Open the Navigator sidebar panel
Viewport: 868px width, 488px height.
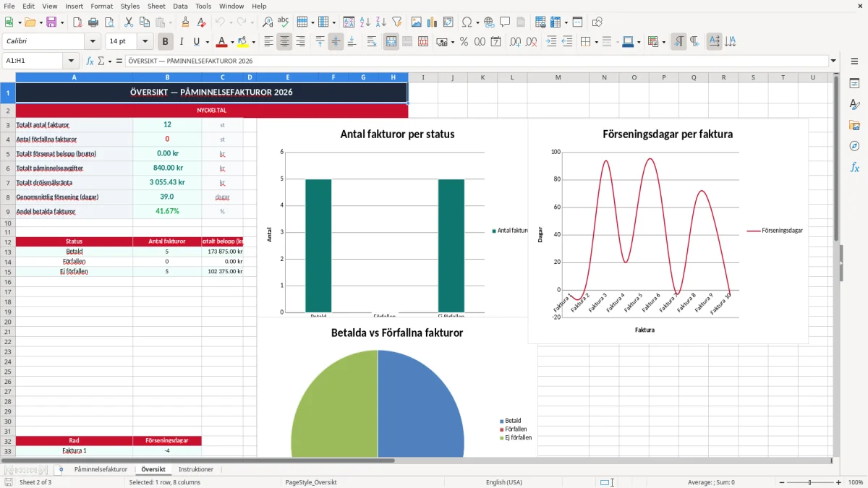tap(854, 146)
